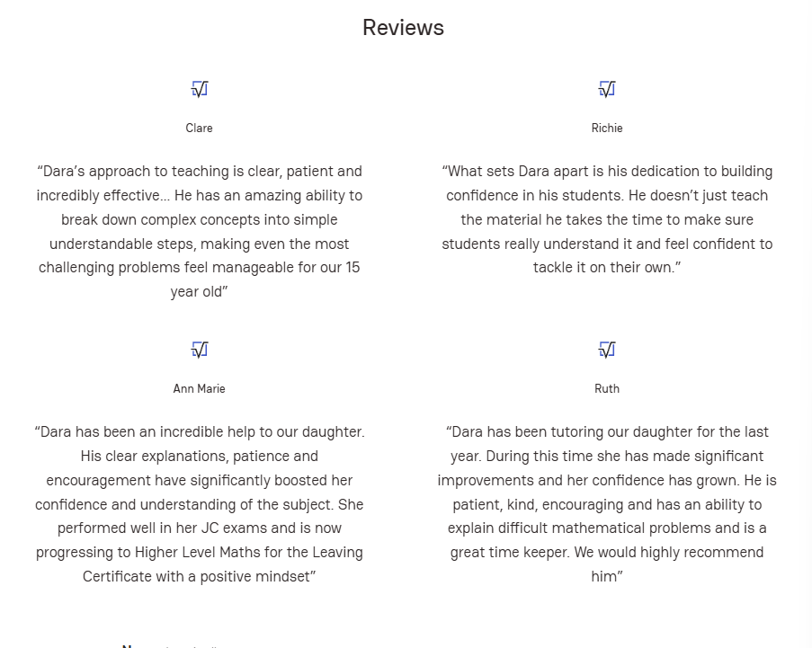The image size is (812, 648).
Task: Select the reviewer name Richie
Action: pos(607,129)
